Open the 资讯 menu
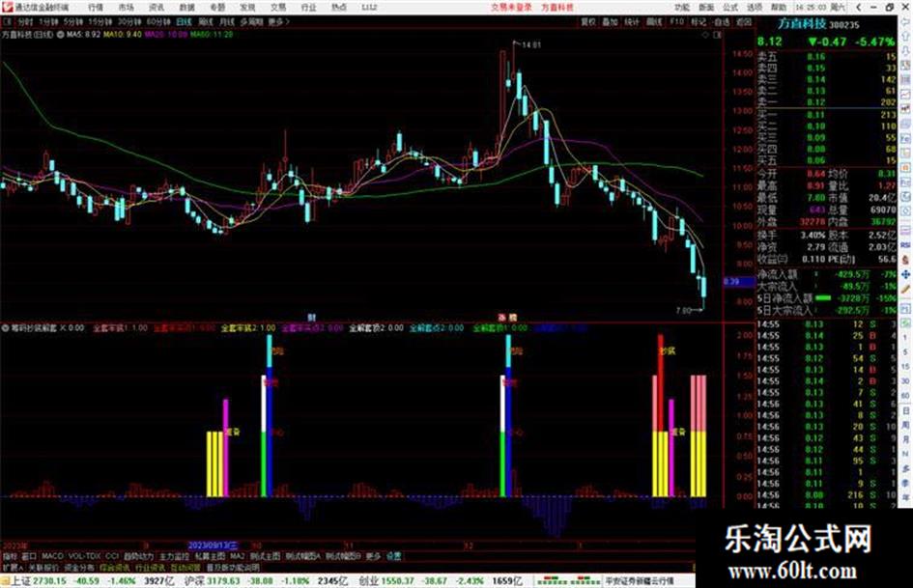The height and width of the screenshot is (588, 913). pyautogui.click(x=157, y=8)
